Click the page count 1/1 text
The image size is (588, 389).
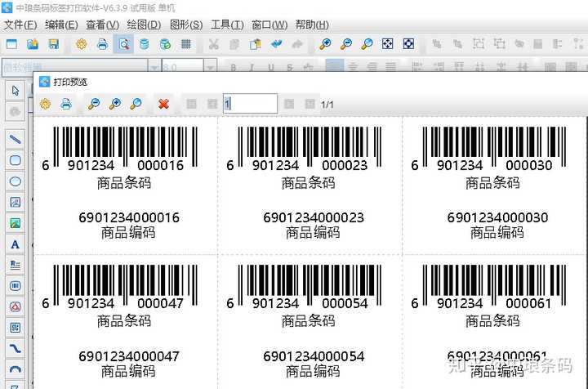tap(327, 105)
